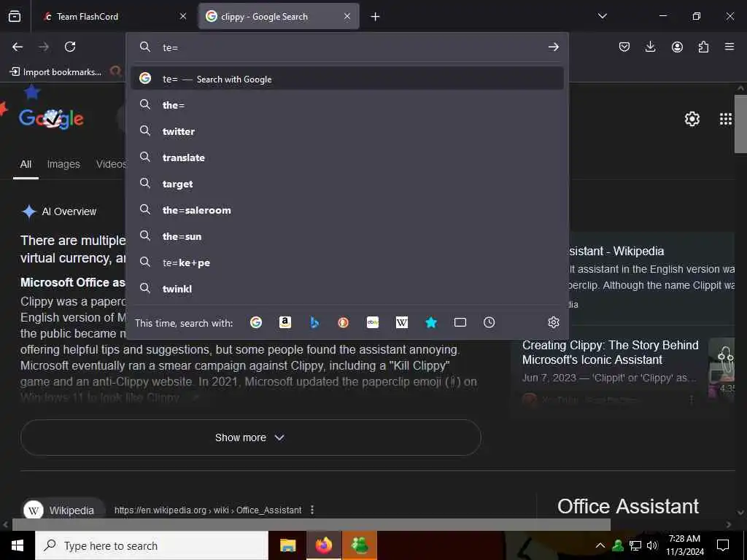Screen dimensions: 747x560
Task: Pick the 'translate' suggestion
Action: point(347,157)
